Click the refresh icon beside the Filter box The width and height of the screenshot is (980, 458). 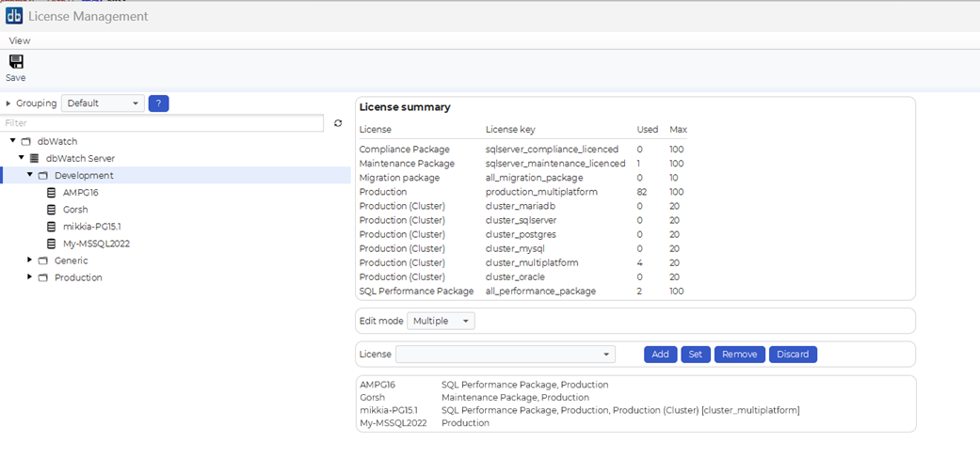click(338, 123)
